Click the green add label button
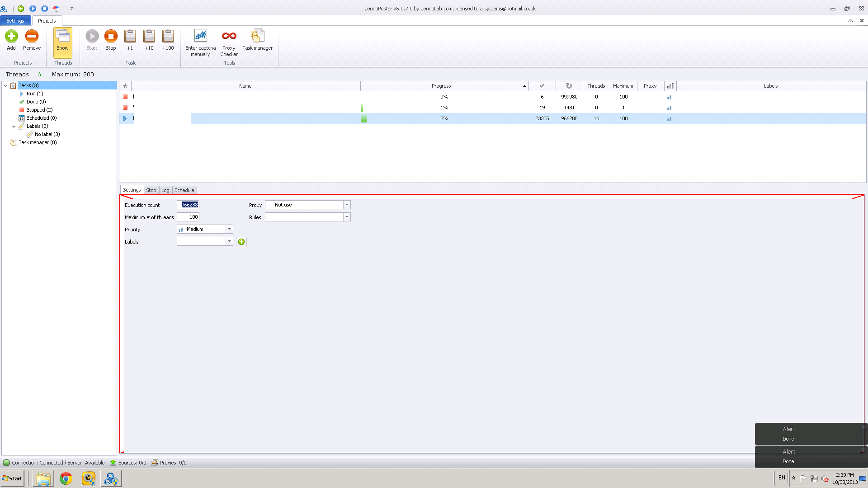 pyautogui.click(x=241, y=242)
